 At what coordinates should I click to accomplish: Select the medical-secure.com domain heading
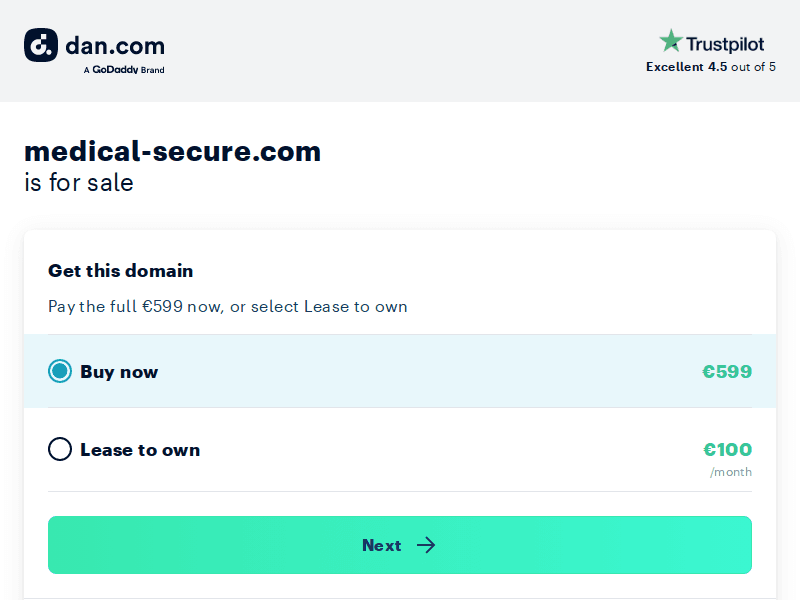[x=173, y=151]
